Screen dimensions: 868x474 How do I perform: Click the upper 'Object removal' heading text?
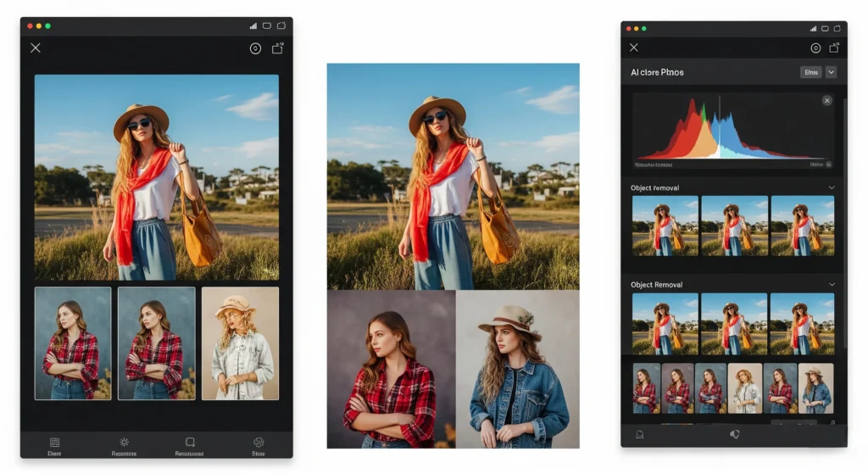point(655,187)
